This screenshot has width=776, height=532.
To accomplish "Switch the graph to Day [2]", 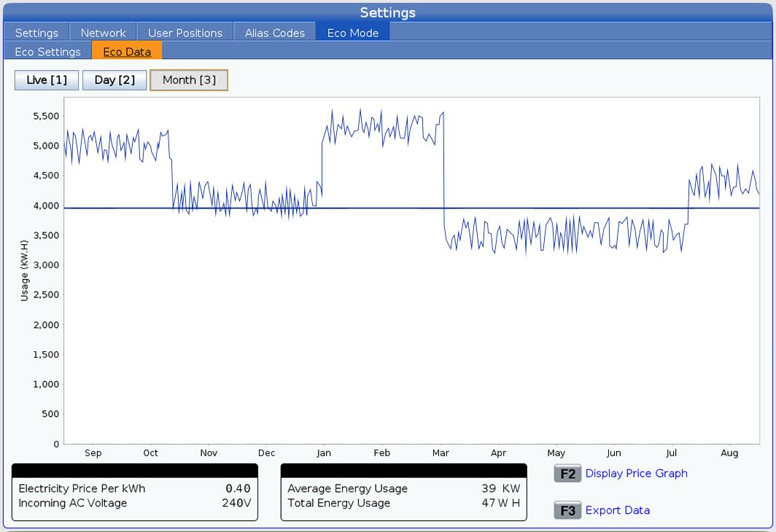I will [x=115, y=80].
